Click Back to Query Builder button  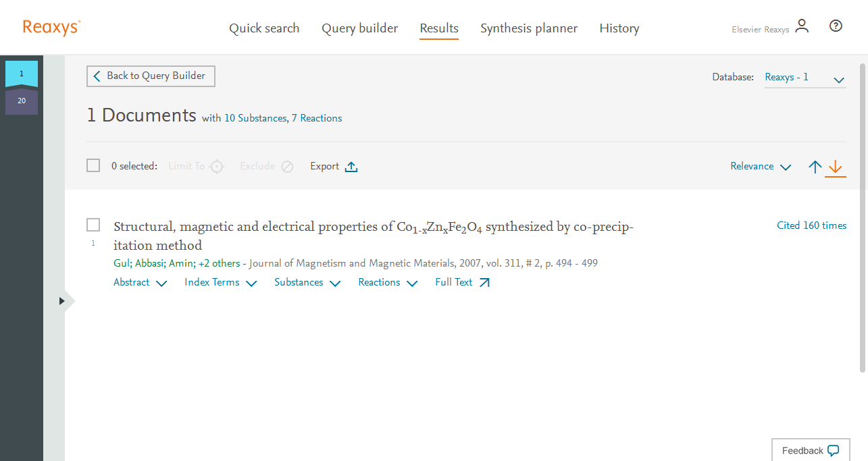click(x=151, y=76)
